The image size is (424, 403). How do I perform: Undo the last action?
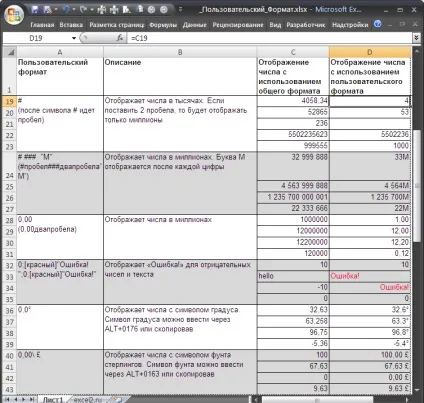tap(66, 10)
